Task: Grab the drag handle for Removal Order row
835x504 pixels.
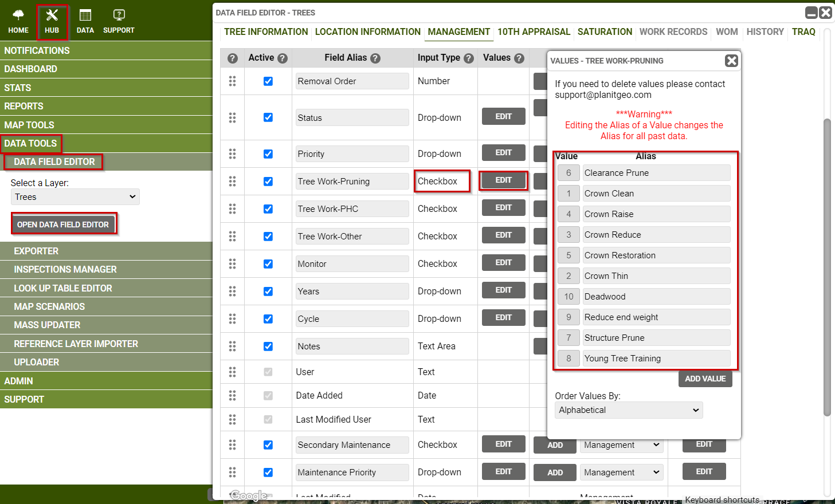Action: [232, 81]
